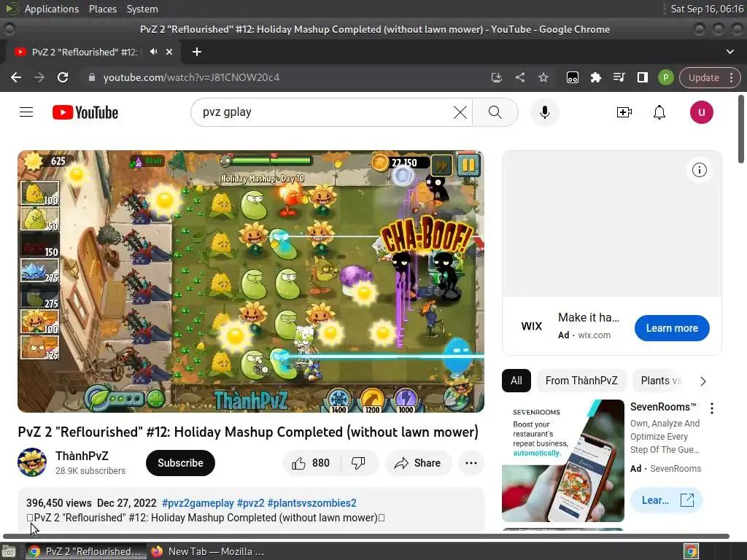Click the SevenRooms Learn more button
This screenshot has width=747, height=560.
tap(666, 500)
